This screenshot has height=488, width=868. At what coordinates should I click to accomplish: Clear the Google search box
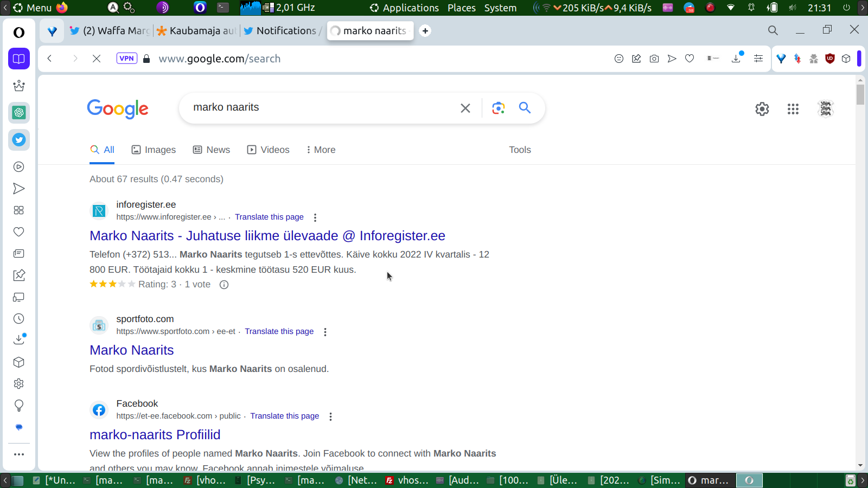coord(465,108)
